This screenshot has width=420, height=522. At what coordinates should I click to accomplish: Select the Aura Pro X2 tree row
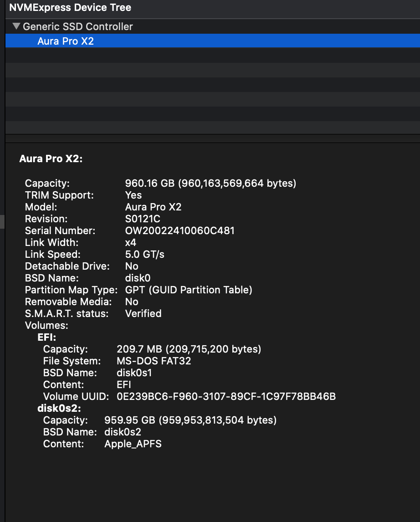pos(213,41)
